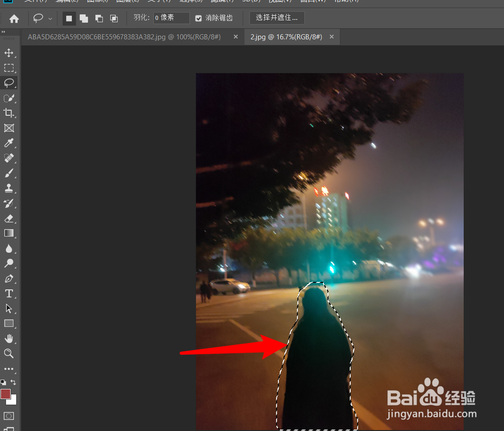Image resolution: width=504 pixels, height=431 pixels.
Task: Reset to default foreground and background colors
Action: (3, 382)
